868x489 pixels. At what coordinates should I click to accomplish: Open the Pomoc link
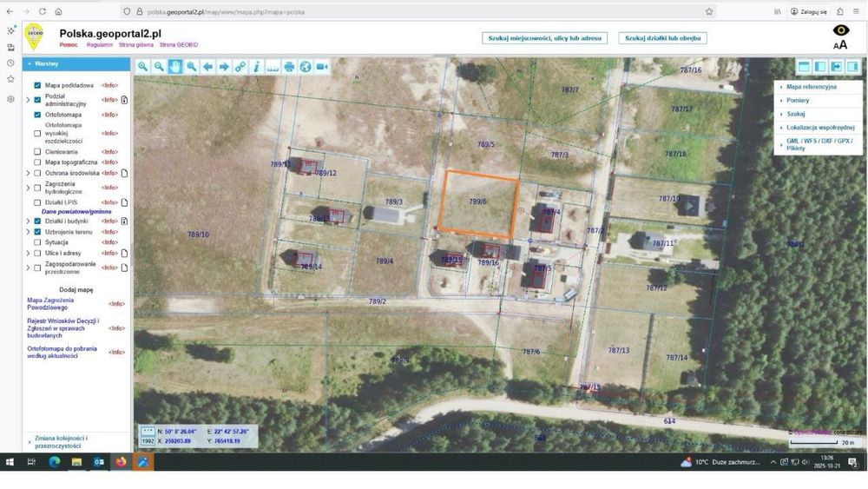pyautogui.click(x=69, y=45)
